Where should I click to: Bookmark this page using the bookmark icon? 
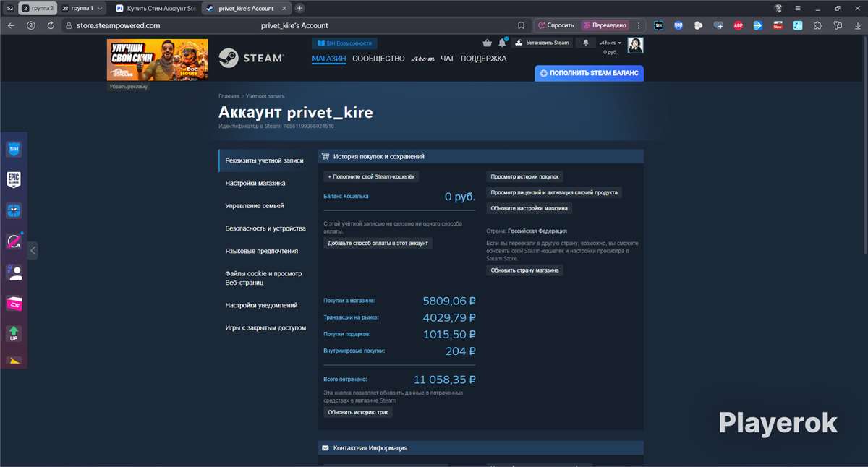[521, 25]
